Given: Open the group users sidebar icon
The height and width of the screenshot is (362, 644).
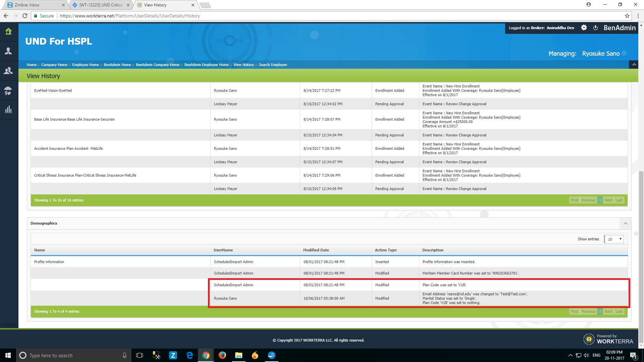Looking at the screenshot, I should coord(8,71).
